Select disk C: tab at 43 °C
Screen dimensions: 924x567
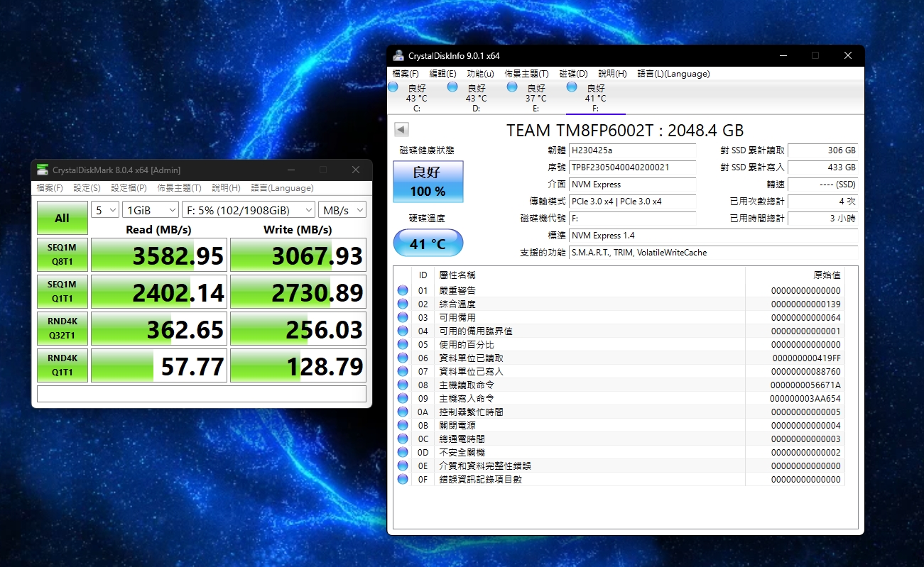[x=416, y=98]
